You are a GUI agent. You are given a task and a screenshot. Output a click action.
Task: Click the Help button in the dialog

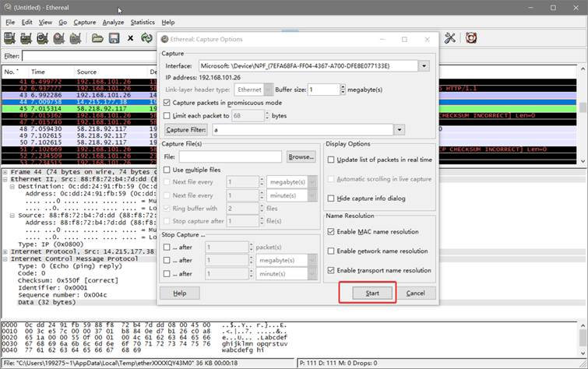[x=180, y=293]
